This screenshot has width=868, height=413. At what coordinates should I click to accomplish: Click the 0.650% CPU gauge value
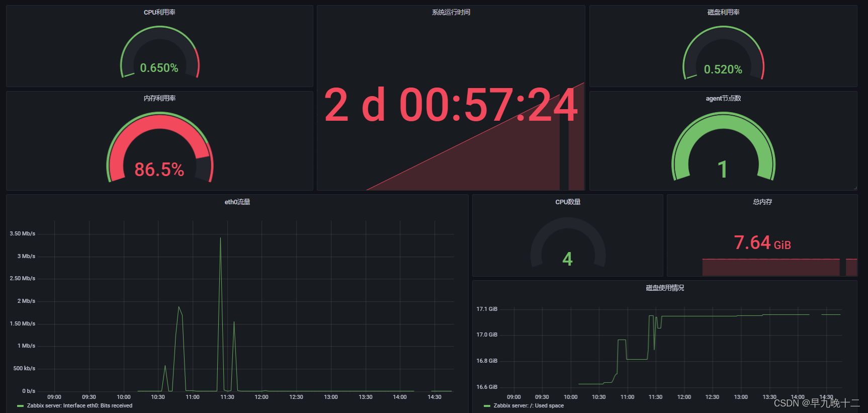(x=159, y=68)
